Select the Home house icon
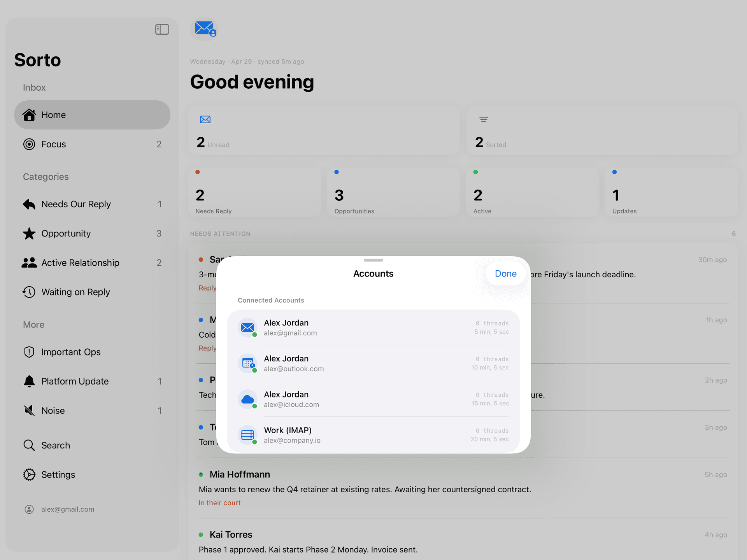This screenshot has height=560, width=747. [x=30, y=115]
